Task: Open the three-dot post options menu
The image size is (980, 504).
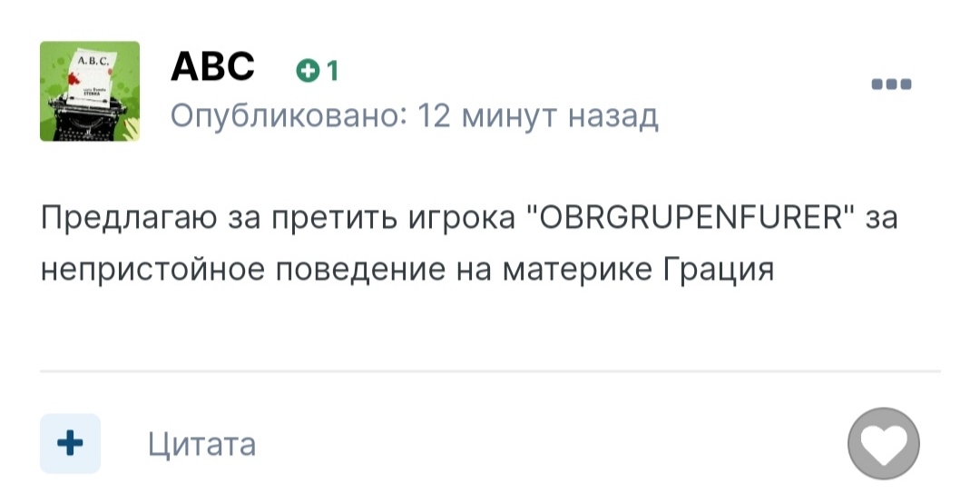Action: pyautogui.click(x=891, y=84)
